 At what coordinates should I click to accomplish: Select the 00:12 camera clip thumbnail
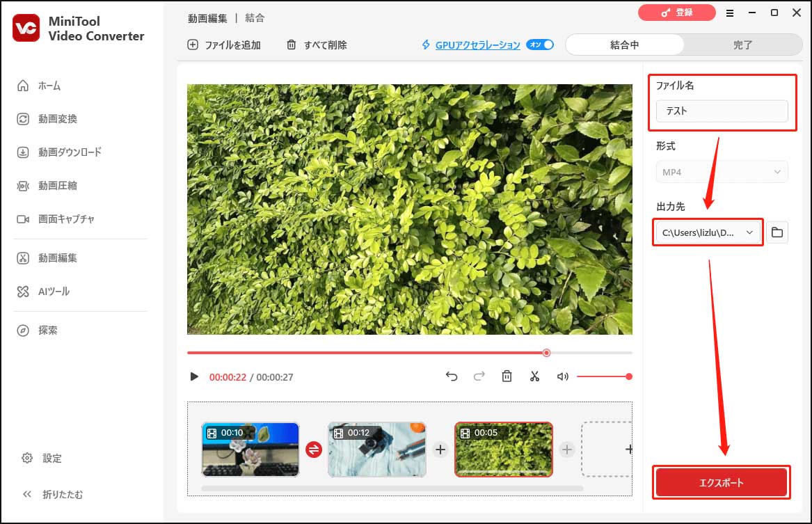pos(377,450)
